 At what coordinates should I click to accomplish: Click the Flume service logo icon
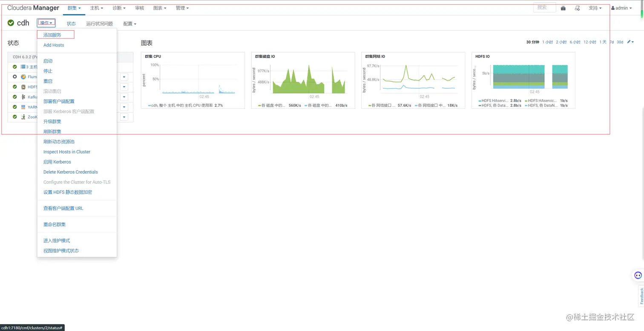pyautogui.click(x=23, y=77)
